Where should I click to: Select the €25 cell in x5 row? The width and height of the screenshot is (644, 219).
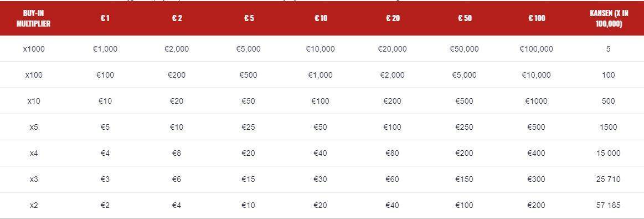click(248, 128)
